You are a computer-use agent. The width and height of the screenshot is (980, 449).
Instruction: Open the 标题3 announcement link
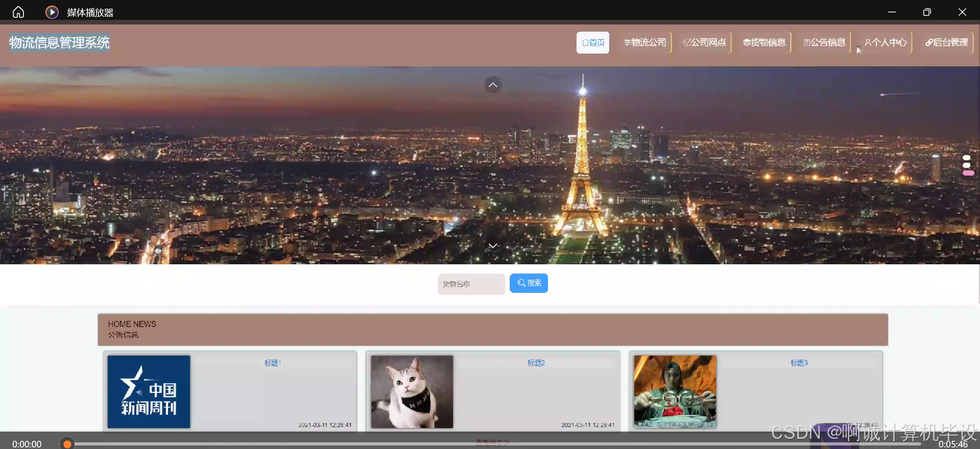tap(799, 363)
